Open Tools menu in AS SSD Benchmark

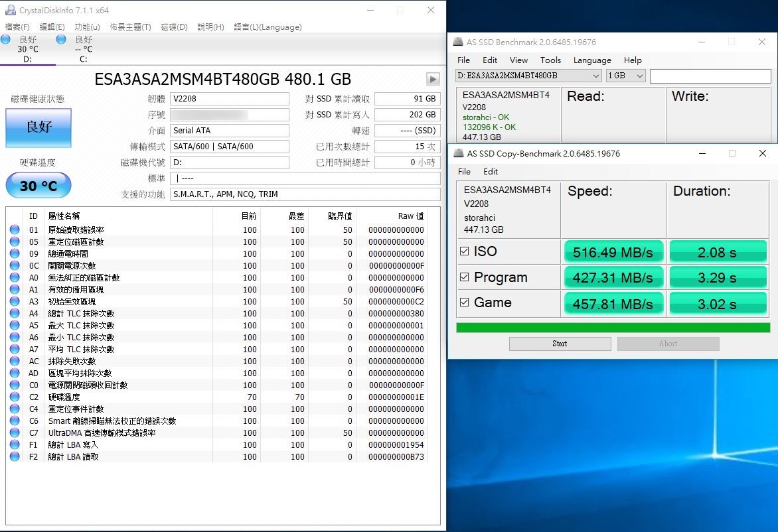[x=550, y=60]
